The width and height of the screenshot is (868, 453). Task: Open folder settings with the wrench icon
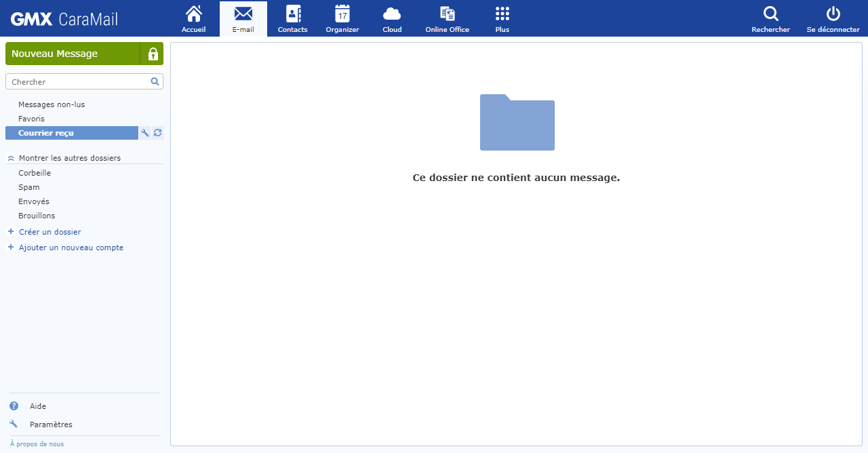coord(144,132)
